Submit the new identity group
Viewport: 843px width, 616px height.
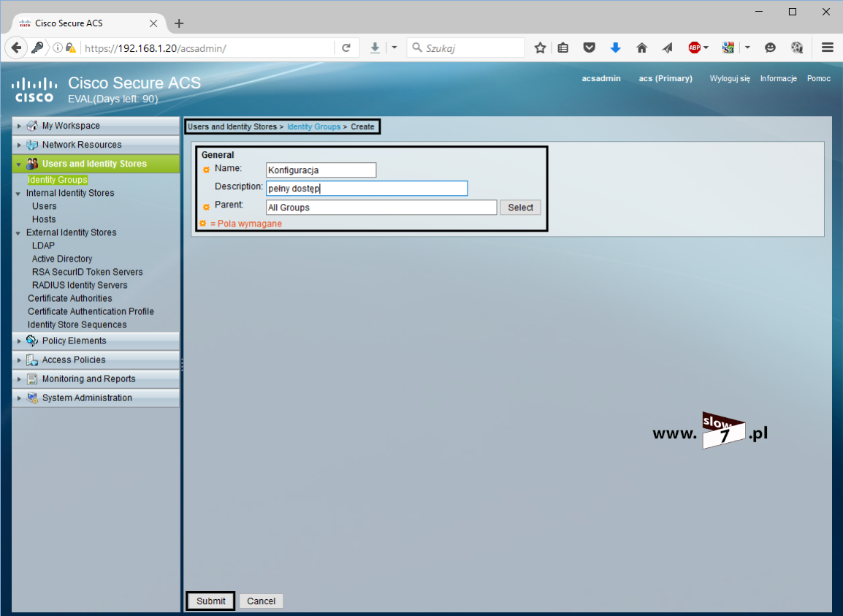pyautogui.click(x=210, y=601)
